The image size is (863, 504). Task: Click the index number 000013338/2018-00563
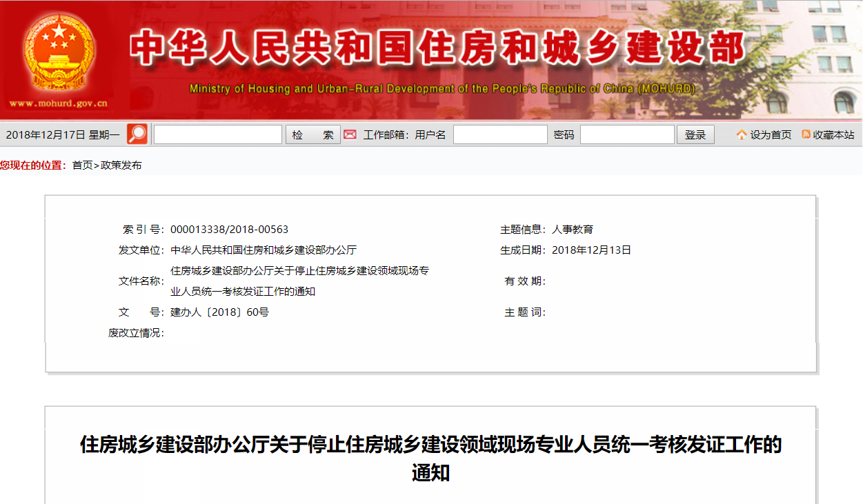(229, 230)
